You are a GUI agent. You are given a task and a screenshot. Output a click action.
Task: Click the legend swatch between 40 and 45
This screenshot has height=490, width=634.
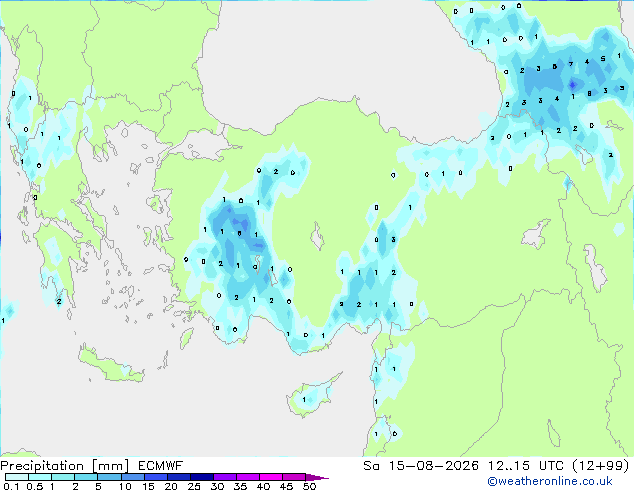click(x=271, y=477)
